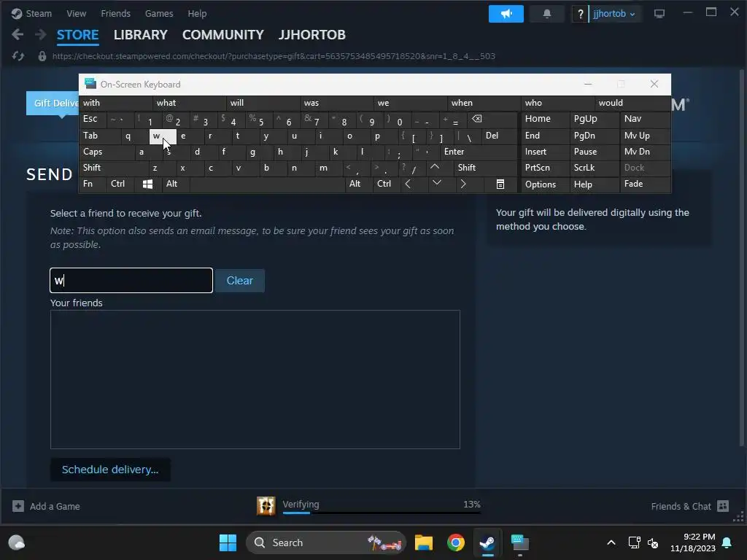
Task: Click the checkout URL address bar
Action: (274, 56)
